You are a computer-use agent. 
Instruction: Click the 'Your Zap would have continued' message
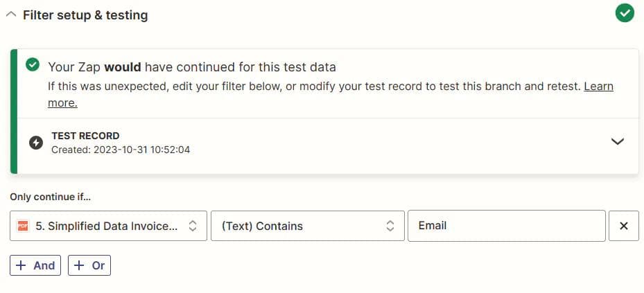(x=191, y=67)
